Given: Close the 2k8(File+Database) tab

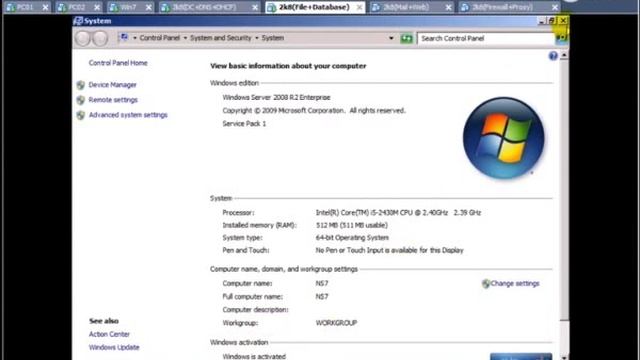Looking at the screenshot, I should tap(359, 7).
